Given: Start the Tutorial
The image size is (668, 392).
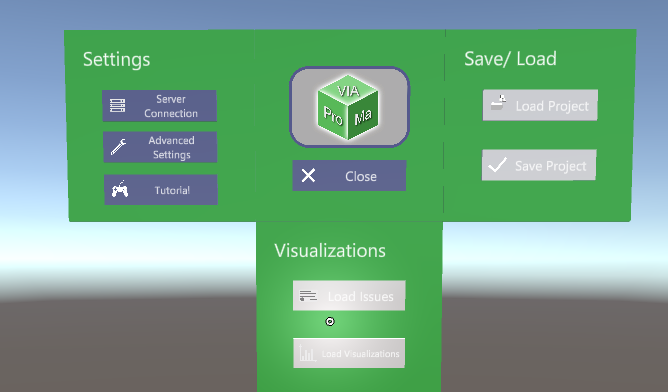Looking at the screenshot, I should [x=161, y=190].
